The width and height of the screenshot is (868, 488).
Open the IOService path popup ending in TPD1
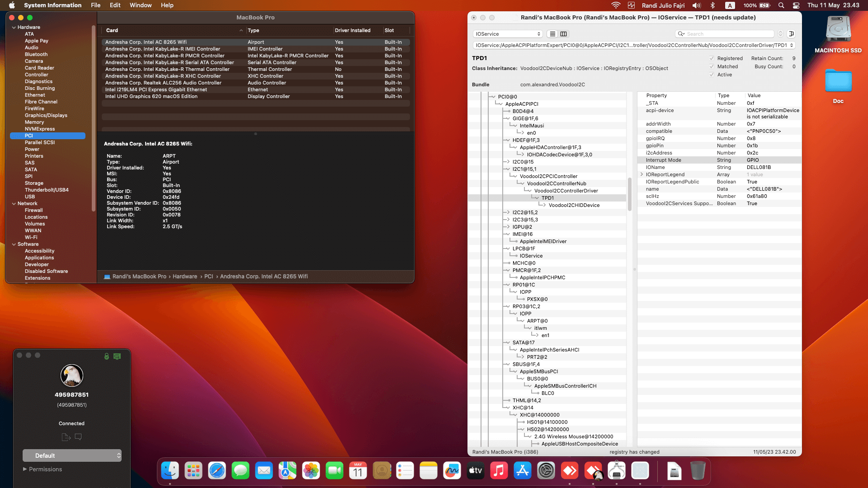tap(634, 45)
